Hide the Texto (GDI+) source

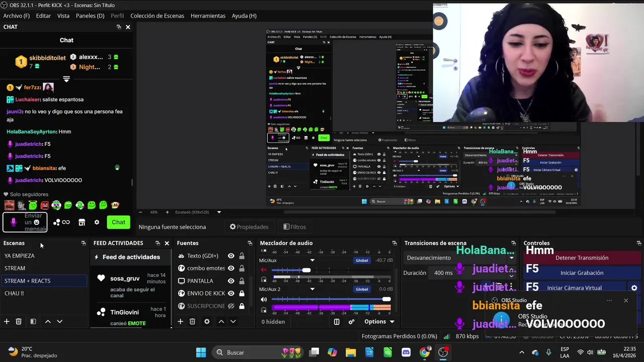click(231, 256)
